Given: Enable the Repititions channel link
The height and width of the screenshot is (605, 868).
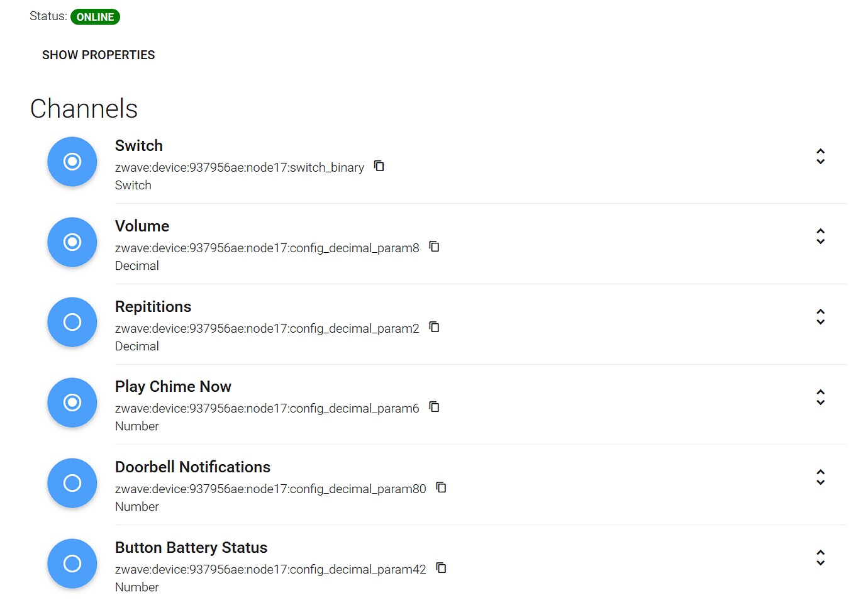Looking at the screenshot, I should coord(72,322).
